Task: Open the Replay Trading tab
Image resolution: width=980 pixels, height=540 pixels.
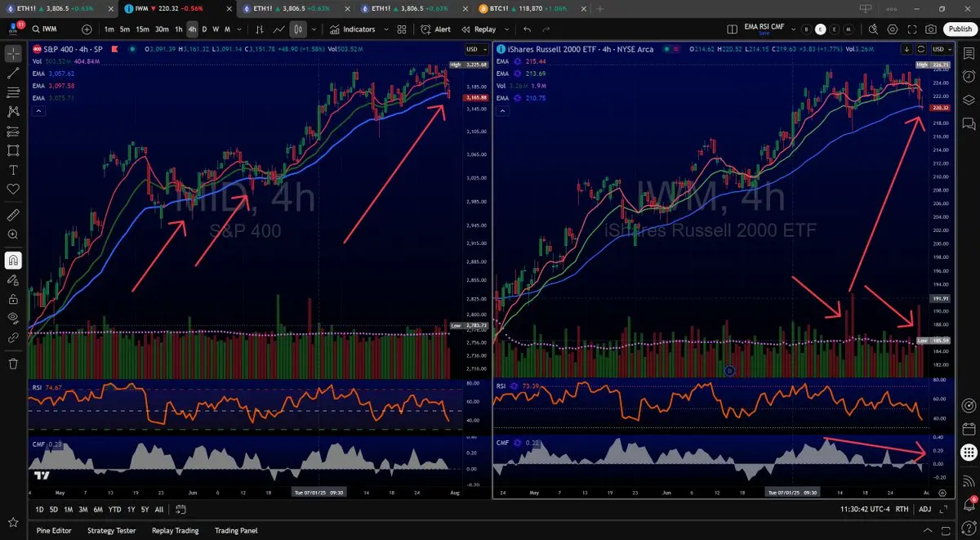Action: point(175,530)
